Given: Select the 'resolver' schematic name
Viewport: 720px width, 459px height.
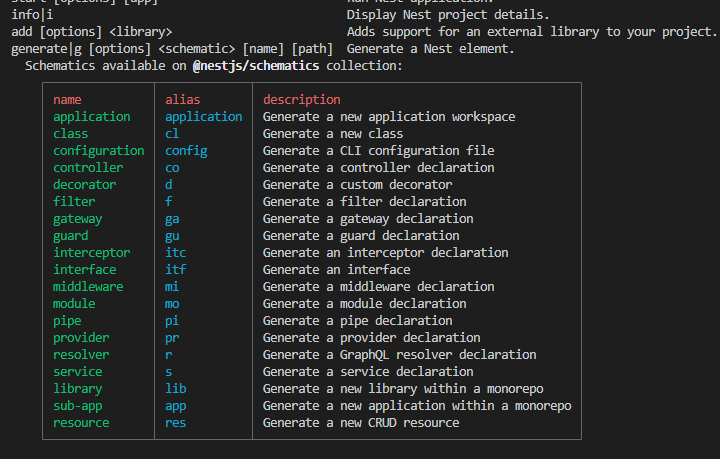Looking at the screenshot, I should [81, 354].
